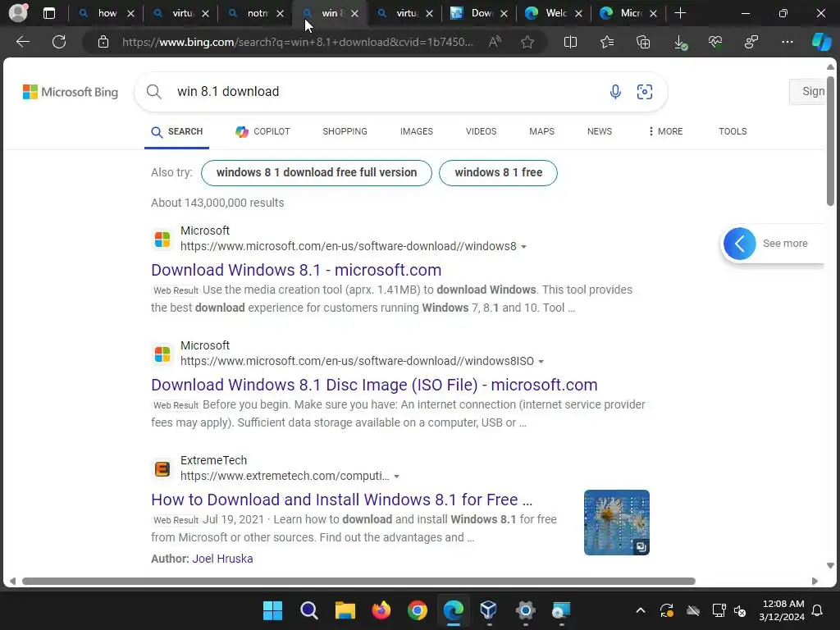Expand the See more side panel arrow
Image resolution: width=840 pixels, height=630 pixels.
[x=740, y=244]
